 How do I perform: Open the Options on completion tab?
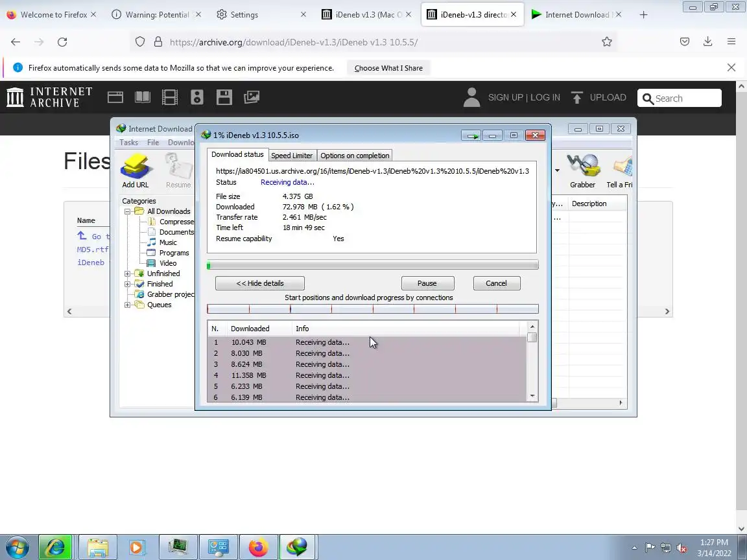click(x=355, y=156)
